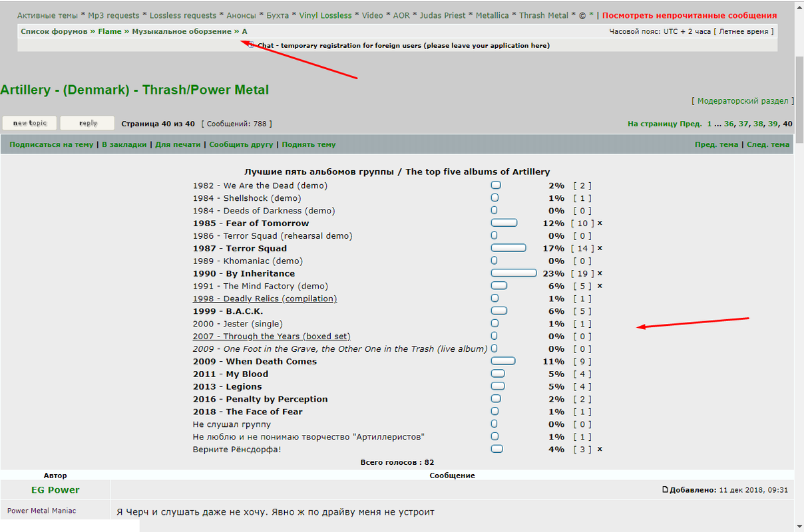Jump to page 36
Screen dimensions: 804x532
(x=729, y=124)
